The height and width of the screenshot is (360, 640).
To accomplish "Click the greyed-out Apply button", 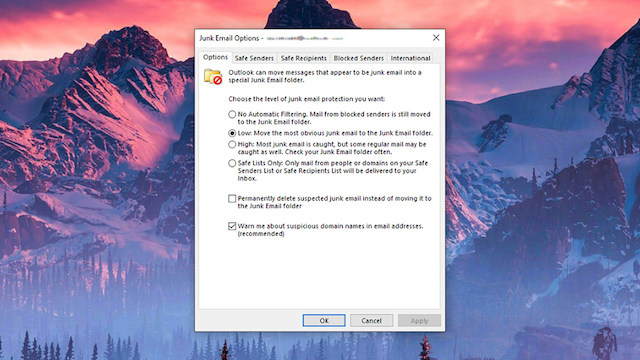I will click(x=419, y=320).
